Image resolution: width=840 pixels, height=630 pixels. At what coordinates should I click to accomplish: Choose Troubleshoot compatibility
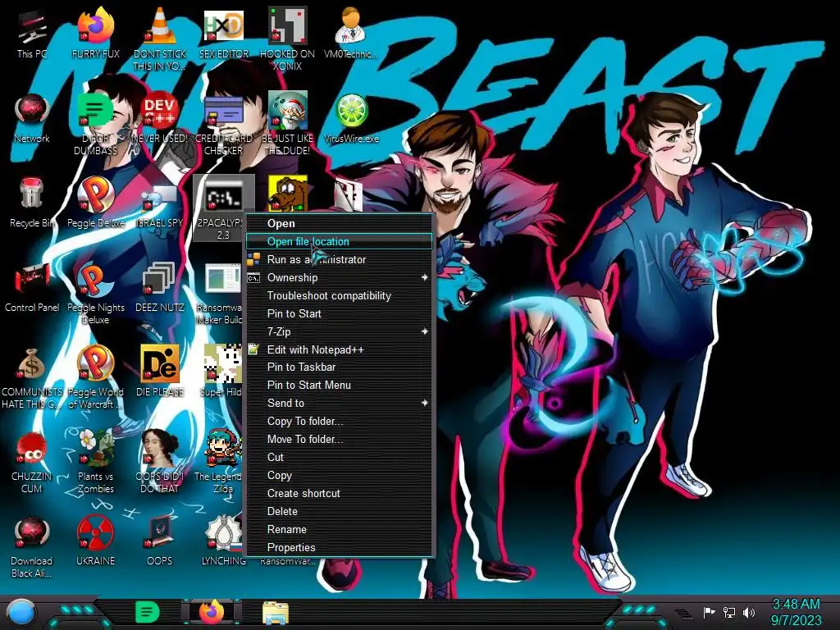click(x=339, y=295)
